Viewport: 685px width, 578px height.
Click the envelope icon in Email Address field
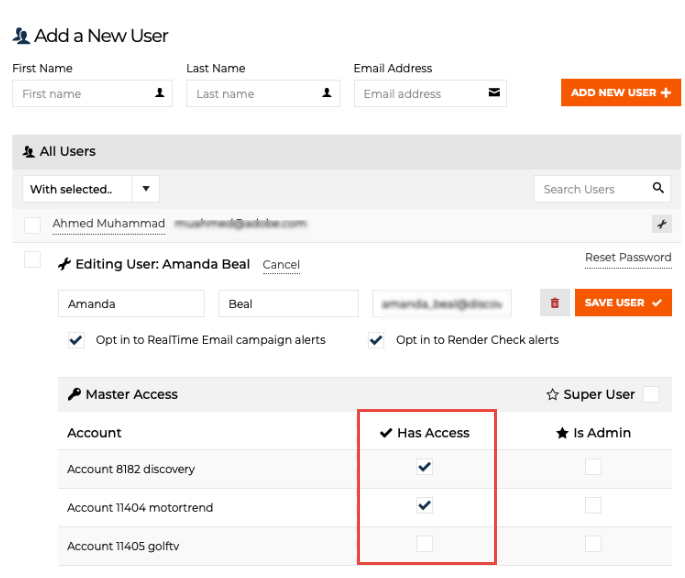494,93
